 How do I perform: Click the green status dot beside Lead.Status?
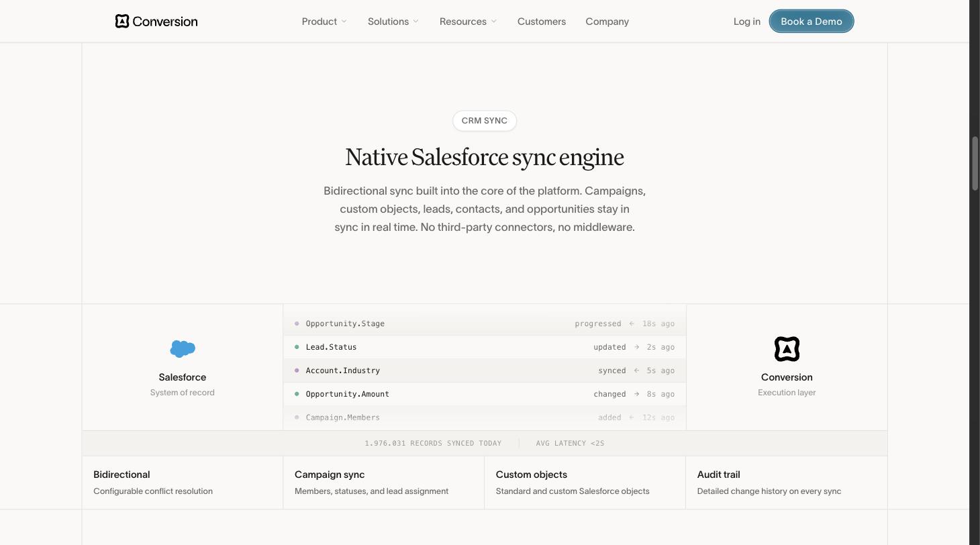coord(297,347)
